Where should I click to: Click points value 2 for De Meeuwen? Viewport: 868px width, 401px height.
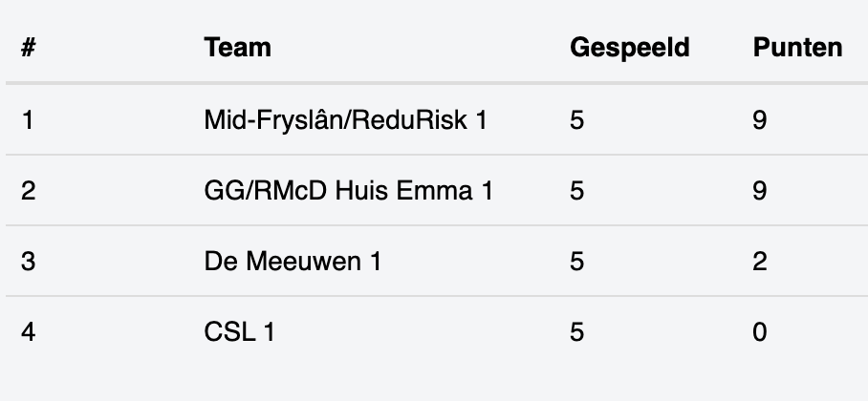760,261
